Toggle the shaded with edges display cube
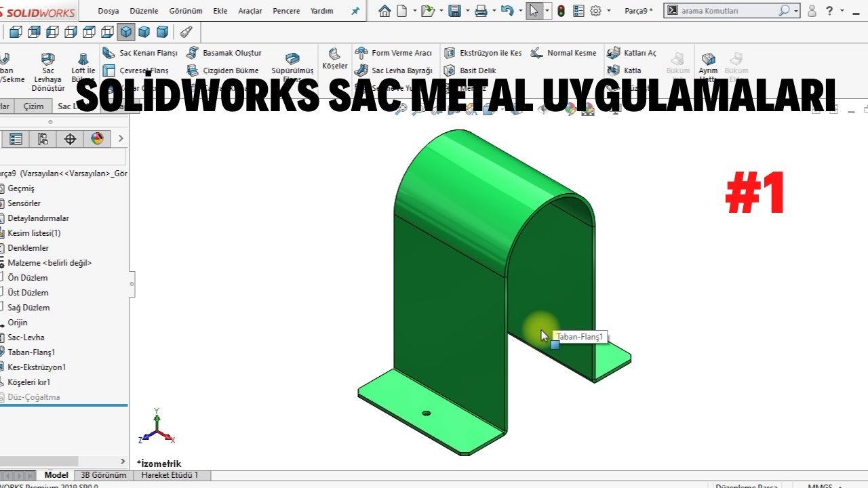The width and height of the screenshot is (868, 488). point(126,32)
